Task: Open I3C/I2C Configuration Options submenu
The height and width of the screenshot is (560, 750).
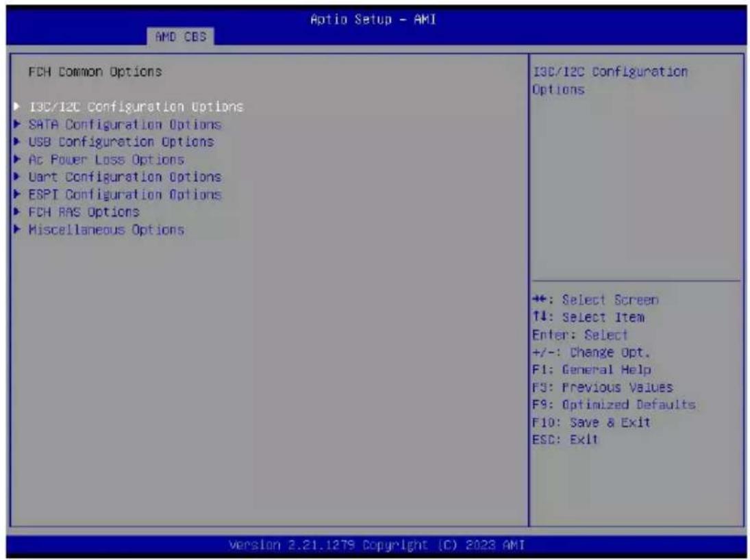Action: coord(136,107)
